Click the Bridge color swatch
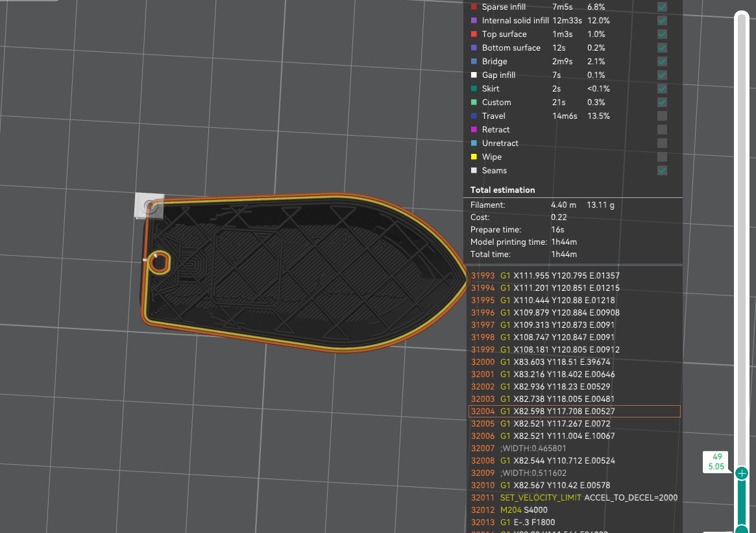Viewport: 756px width, 533px height. click(474, 61)
